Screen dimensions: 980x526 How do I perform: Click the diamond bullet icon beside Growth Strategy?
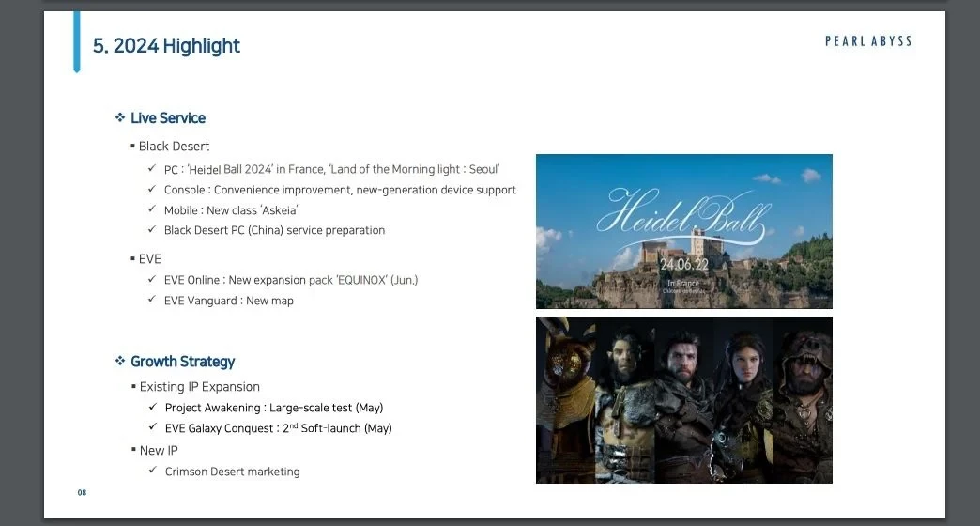pyautogui.click(x=120, y=361)
